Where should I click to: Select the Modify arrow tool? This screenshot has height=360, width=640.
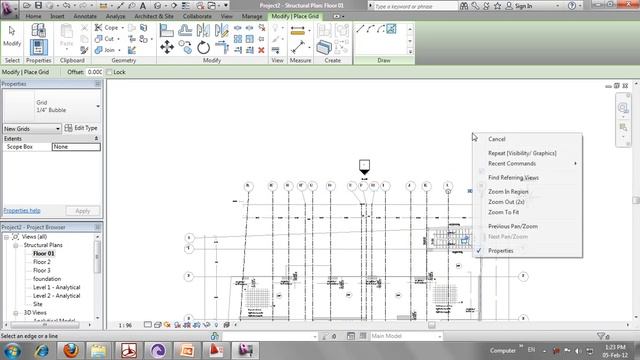[x=12, y=36]
